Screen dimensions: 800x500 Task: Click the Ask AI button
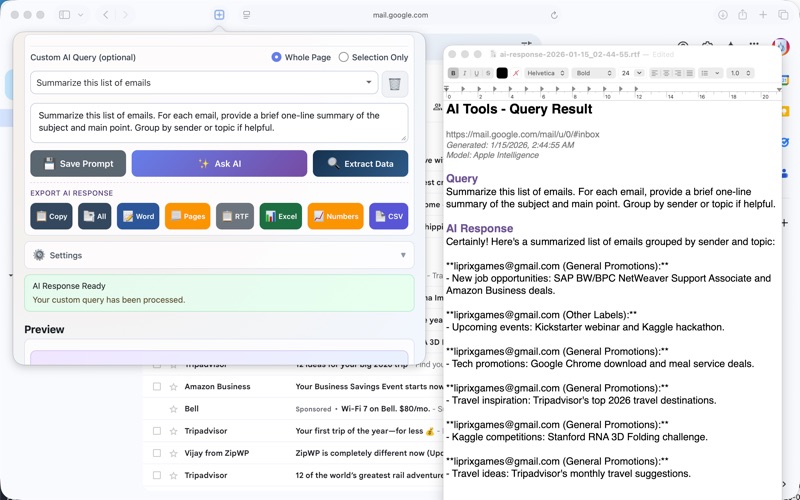(x=219, y=164)
